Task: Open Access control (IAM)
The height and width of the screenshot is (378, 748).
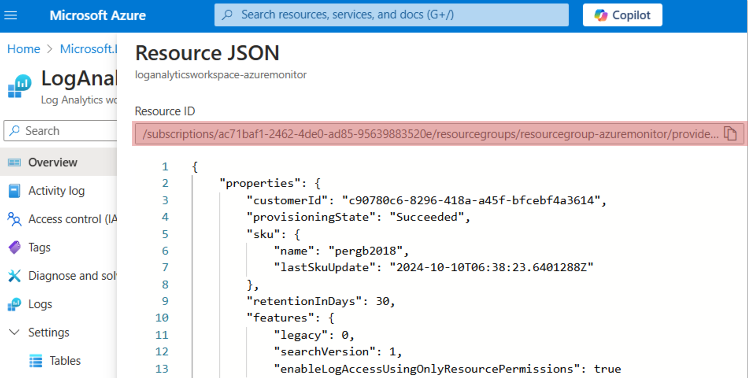Action: pos(73,219)
